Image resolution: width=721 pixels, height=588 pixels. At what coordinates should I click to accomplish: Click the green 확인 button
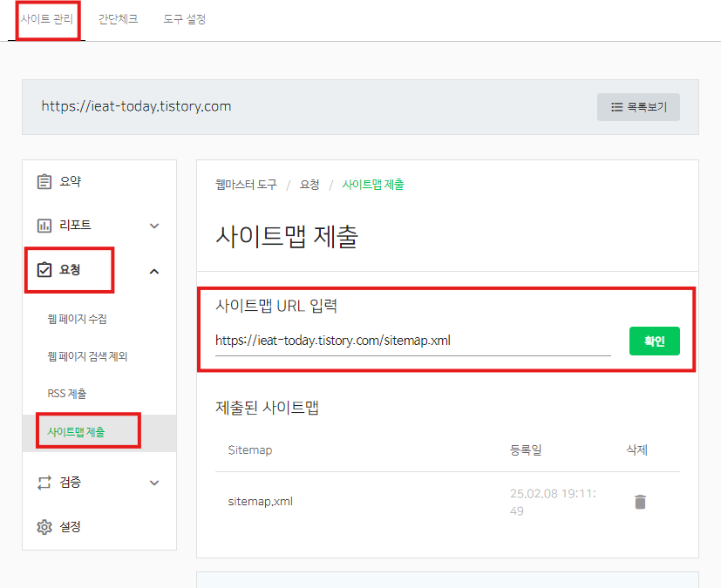pyautogui.click(x=655, y=341)
